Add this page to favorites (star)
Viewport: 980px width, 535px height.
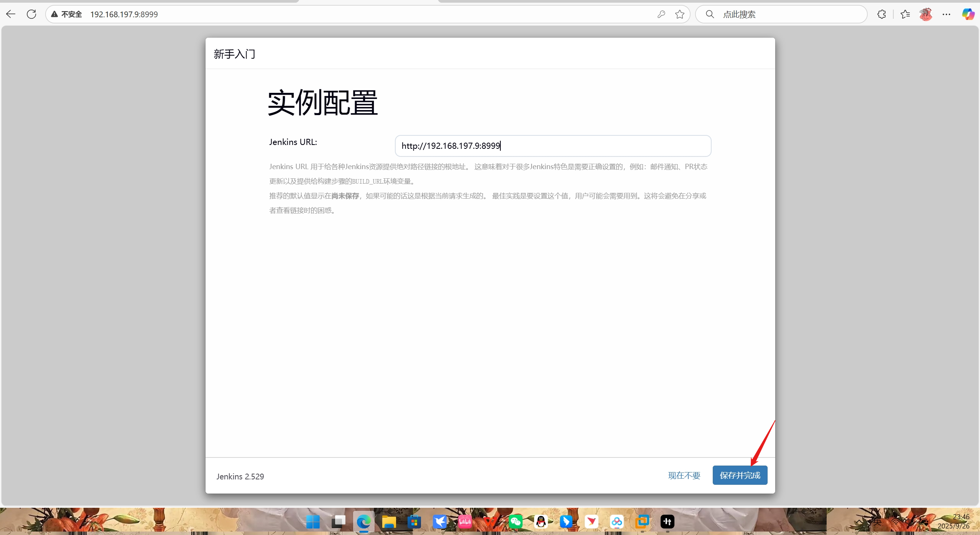[680, 14]
